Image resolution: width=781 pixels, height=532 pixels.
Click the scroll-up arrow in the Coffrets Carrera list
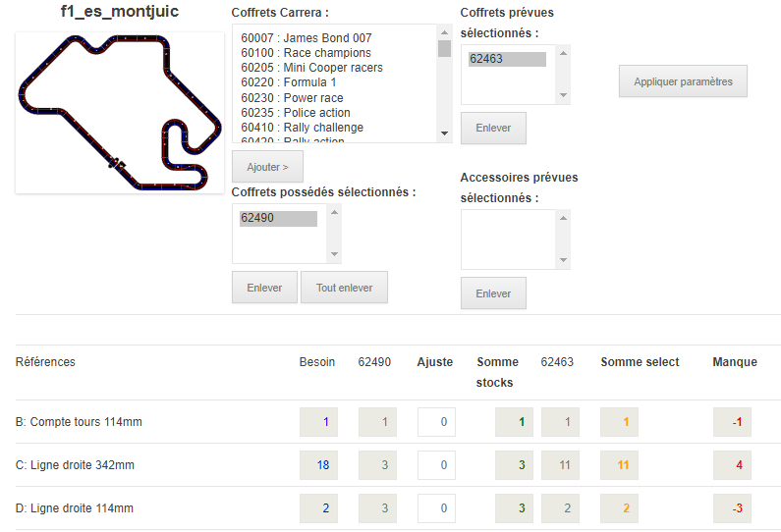coord(444,32)
